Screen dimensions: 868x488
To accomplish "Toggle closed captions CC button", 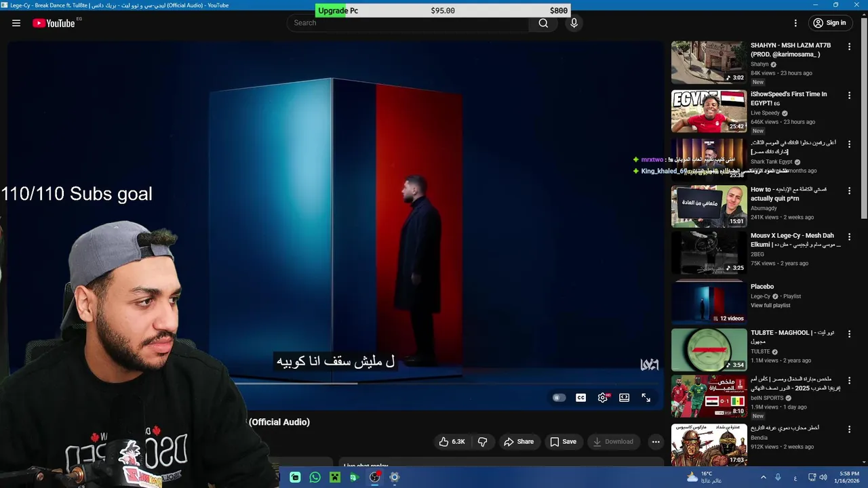I will tap(580, 398).
